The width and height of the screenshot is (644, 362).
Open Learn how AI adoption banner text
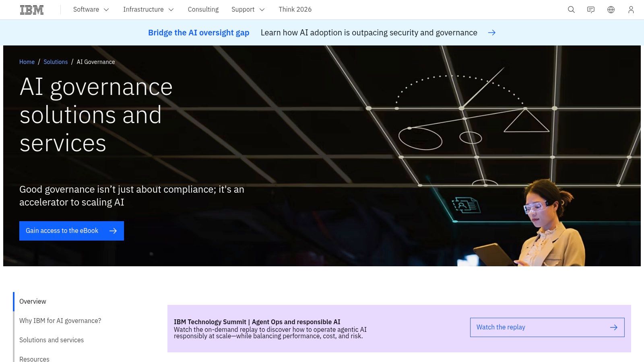(369, 33)
